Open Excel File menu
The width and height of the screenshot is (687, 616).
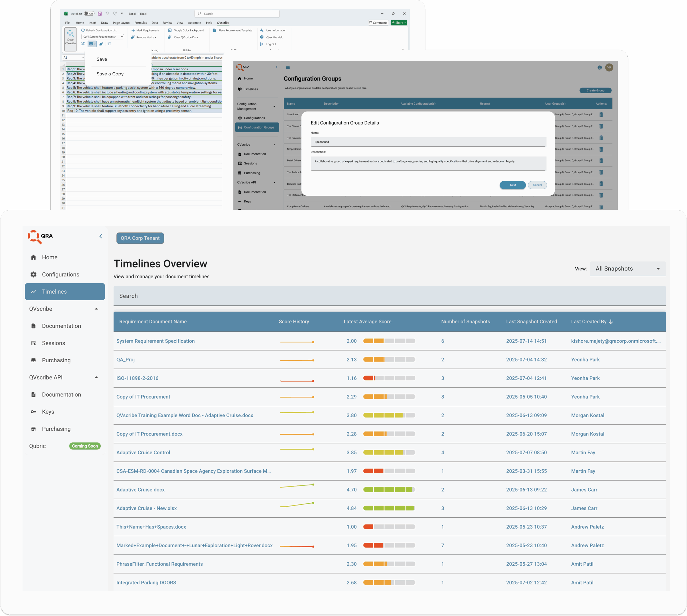[67, 23]
